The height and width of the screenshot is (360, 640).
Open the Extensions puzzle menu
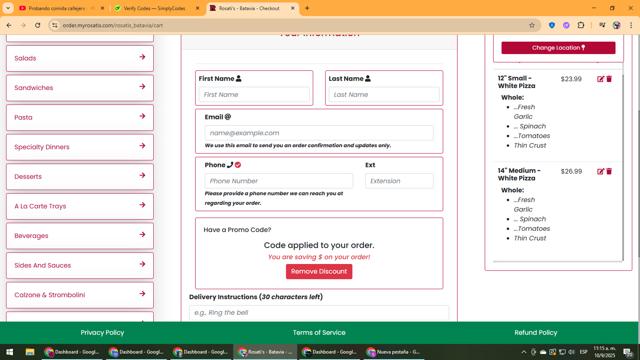pos(581,25)
